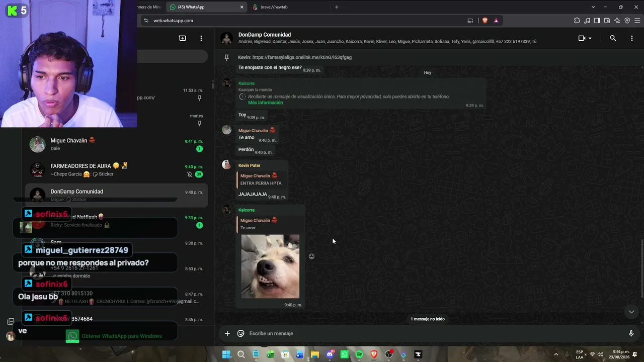
Task: Start a video call with the group
Action: [582, 38]
